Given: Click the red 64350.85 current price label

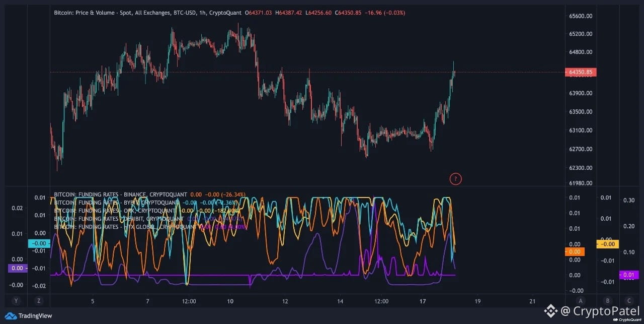Looking at the screenshot, I should (580, 72).
